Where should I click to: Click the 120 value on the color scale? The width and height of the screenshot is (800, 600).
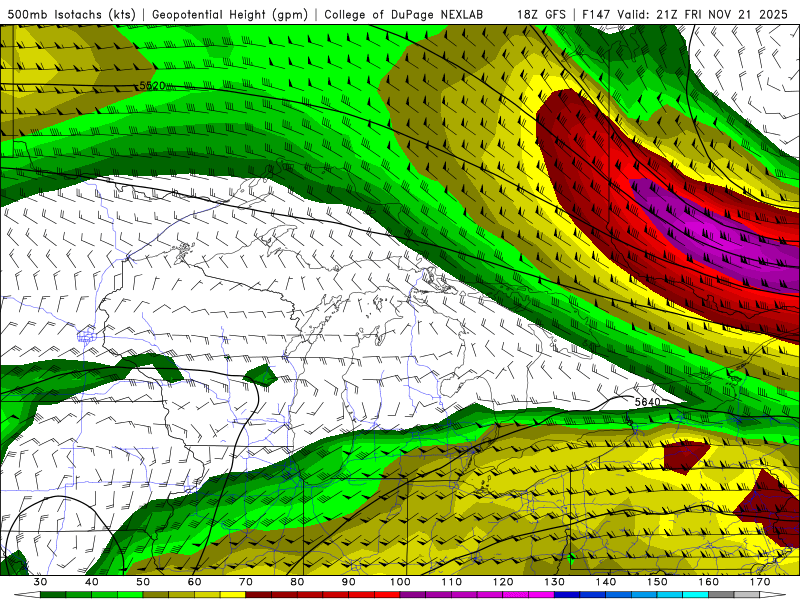(x=503, y=582)
